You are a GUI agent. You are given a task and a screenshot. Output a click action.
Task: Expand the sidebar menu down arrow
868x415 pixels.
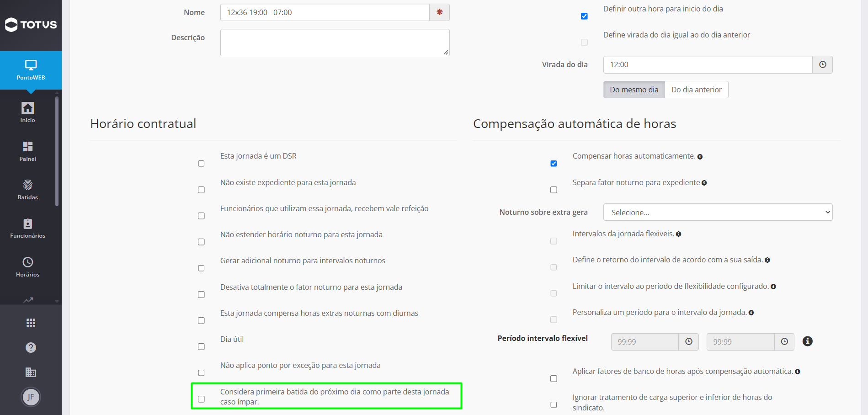[x=57, y=302]
